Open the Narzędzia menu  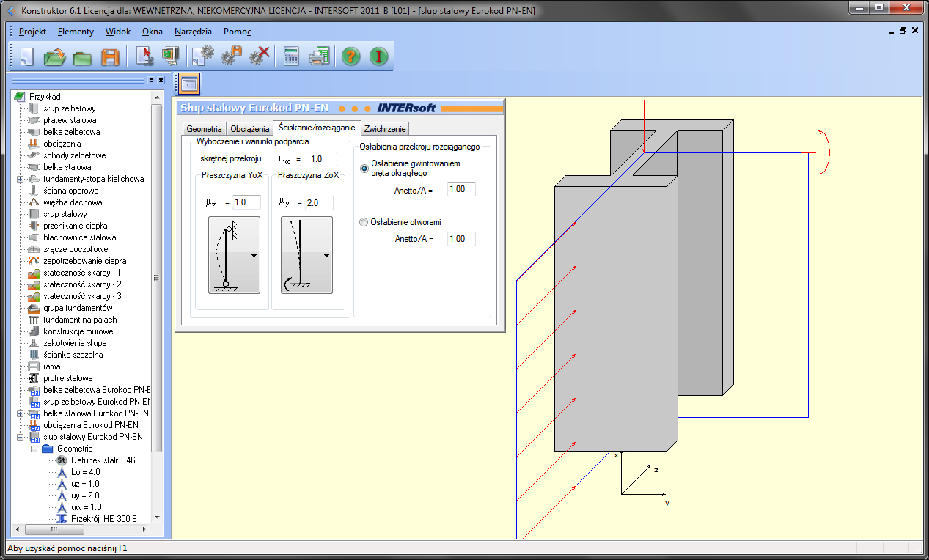[194, 32]
